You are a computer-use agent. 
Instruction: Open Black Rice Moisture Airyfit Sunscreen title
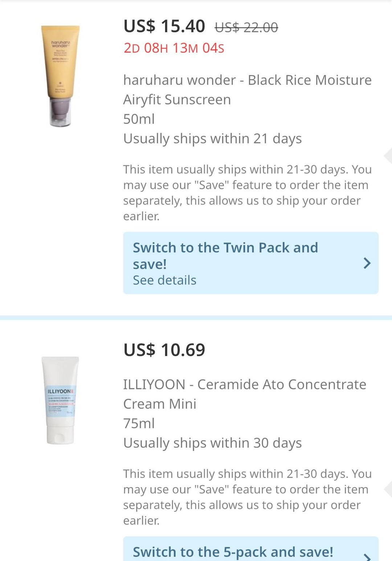[247, 90]
